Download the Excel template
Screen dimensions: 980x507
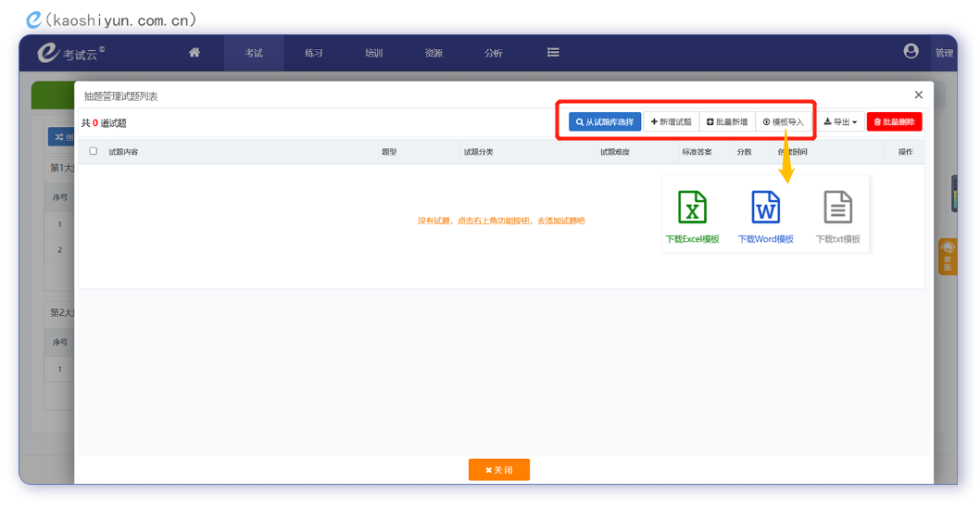[x=692, y=217]
